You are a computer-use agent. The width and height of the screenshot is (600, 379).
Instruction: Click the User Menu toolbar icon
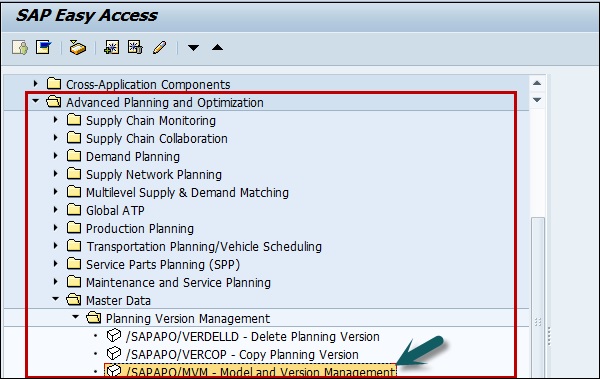click(x=20, y=48)
